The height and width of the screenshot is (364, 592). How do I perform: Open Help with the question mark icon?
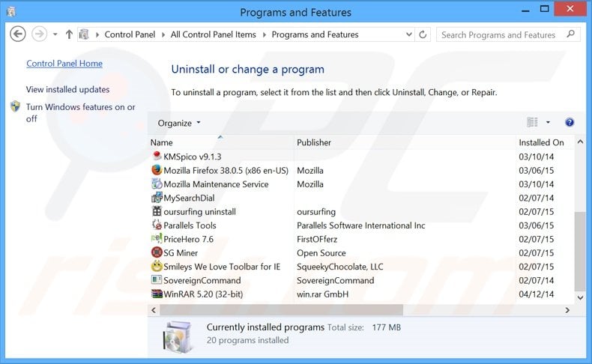click(570, 122)
